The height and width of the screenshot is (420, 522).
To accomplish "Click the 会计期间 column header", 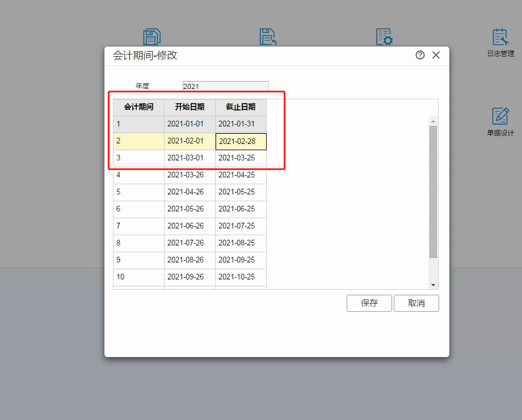I will click(139, 107).
